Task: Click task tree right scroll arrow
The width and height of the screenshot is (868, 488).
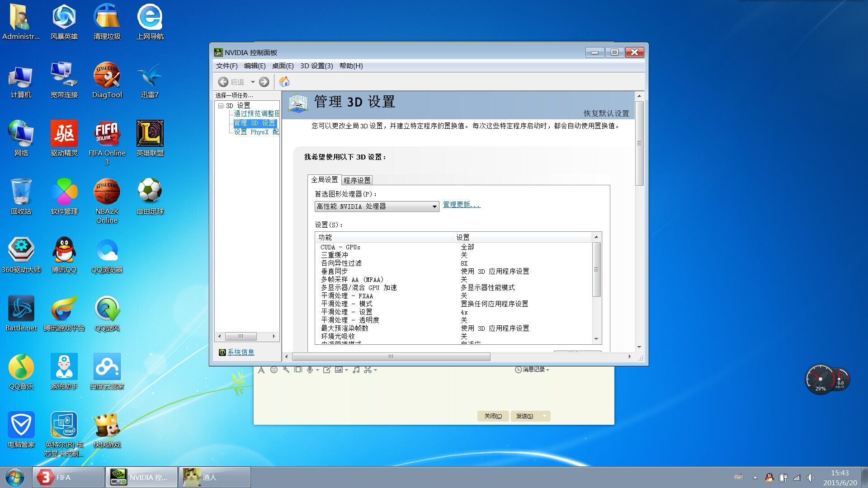Action: pyautogui.click(x=274, y=336)
